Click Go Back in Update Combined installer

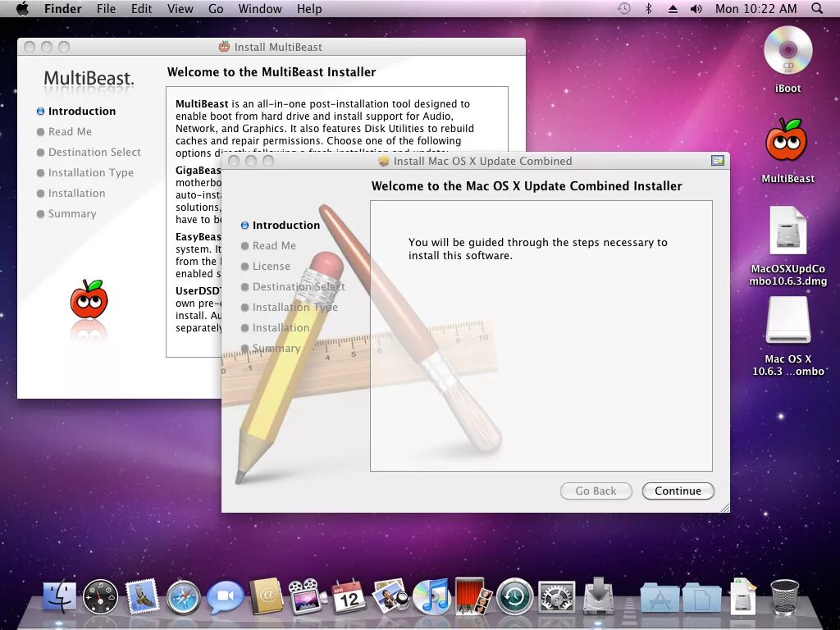tap(596, 491)
